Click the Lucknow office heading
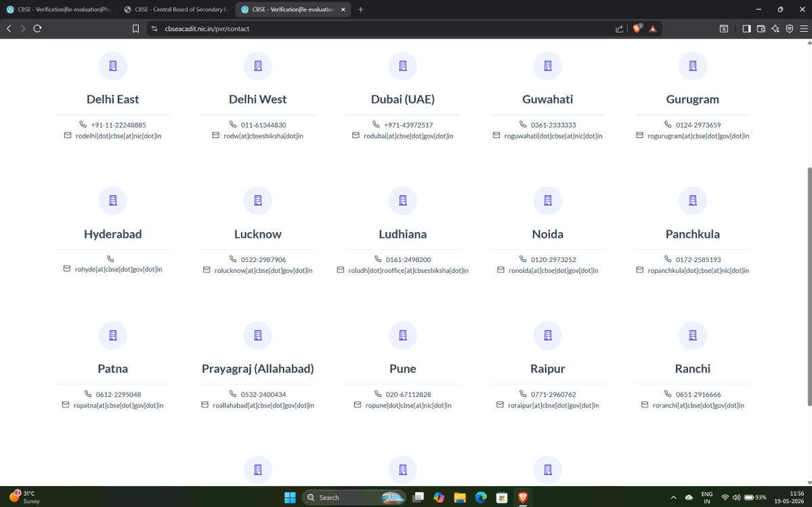812x507 pixels. coord(258,234)
